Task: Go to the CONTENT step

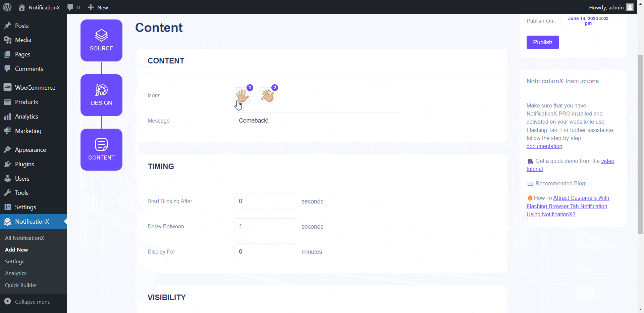Action: (x=101, y=149)
